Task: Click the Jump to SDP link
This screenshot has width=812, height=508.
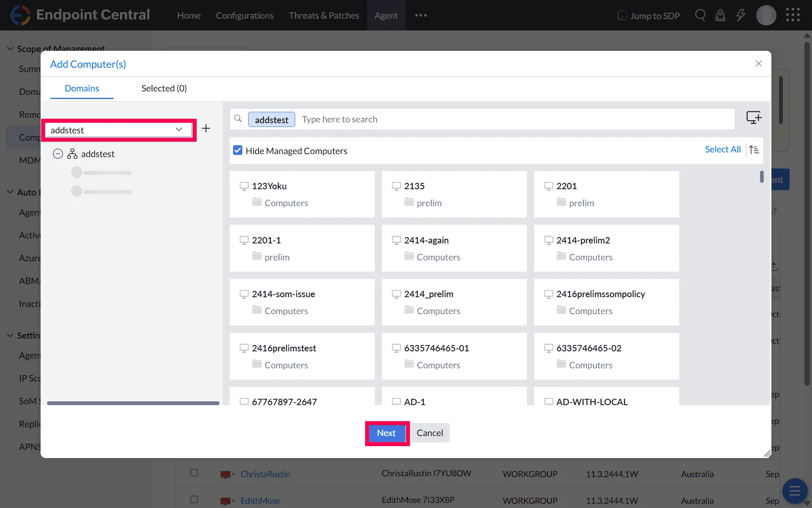Action: tap(655, 16)
